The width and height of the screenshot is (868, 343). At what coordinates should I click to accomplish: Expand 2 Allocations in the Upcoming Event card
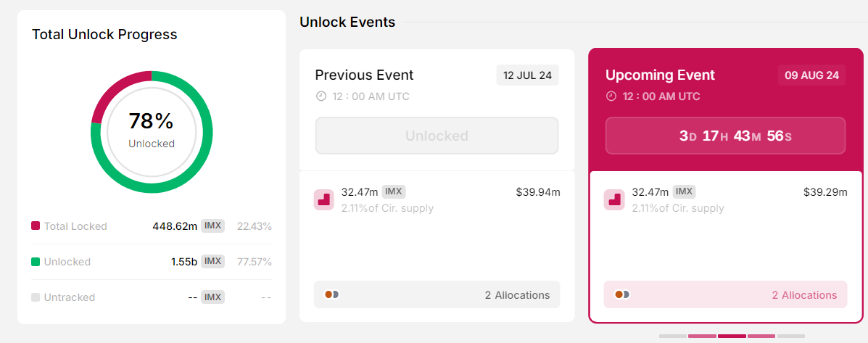coord(725,294)
